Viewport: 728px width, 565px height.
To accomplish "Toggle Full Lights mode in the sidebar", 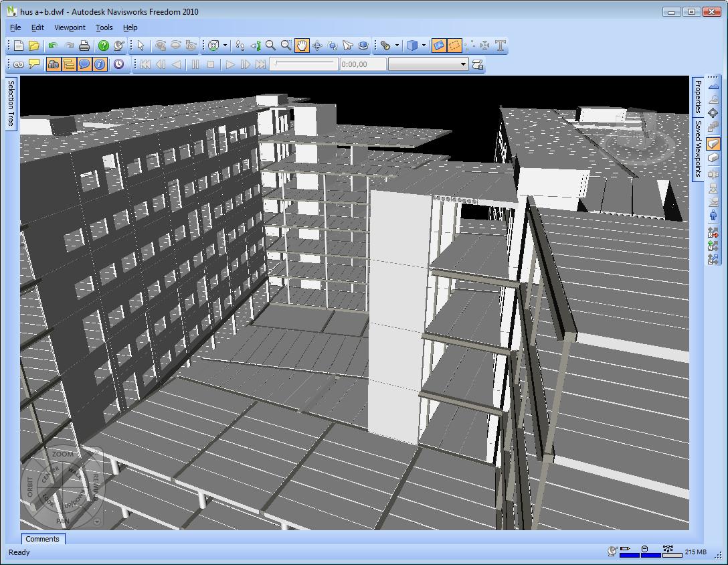I will pyautogui.click(x=713, y=172).
